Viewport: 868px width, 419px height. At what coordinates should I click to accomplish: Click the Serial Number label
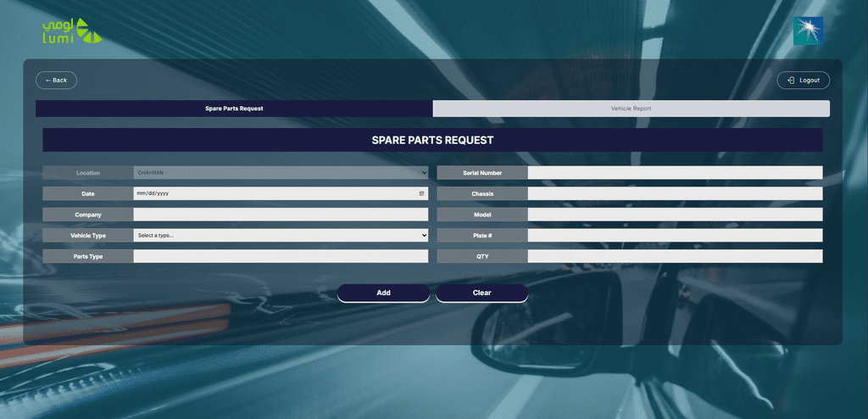pos(482,173)
